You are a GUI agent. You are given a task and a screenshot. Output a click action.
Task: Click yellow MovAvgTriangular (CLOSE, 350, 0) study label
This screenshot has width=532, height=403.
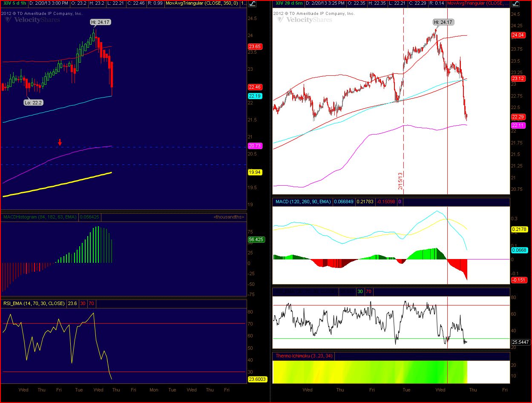[202, 3]
